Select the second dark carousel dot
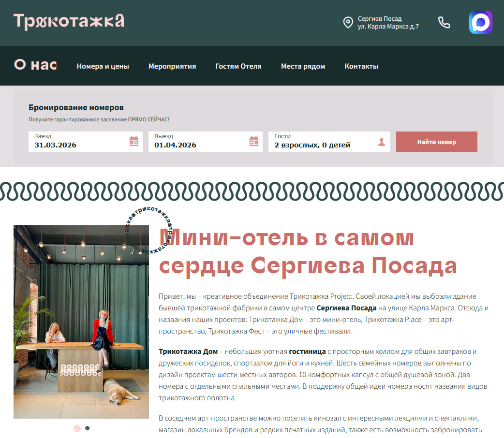 pos(87,428)
